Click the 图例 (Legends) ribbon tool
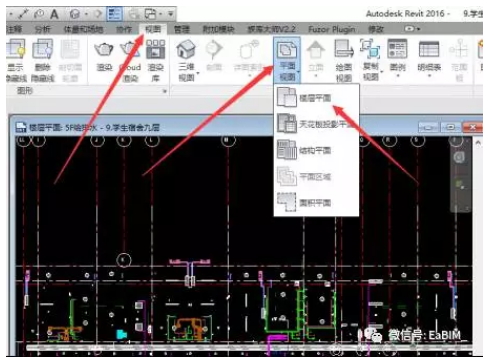The width and height of the screenshot is (494, 361). pyautogui.click(x=397, y=57)
